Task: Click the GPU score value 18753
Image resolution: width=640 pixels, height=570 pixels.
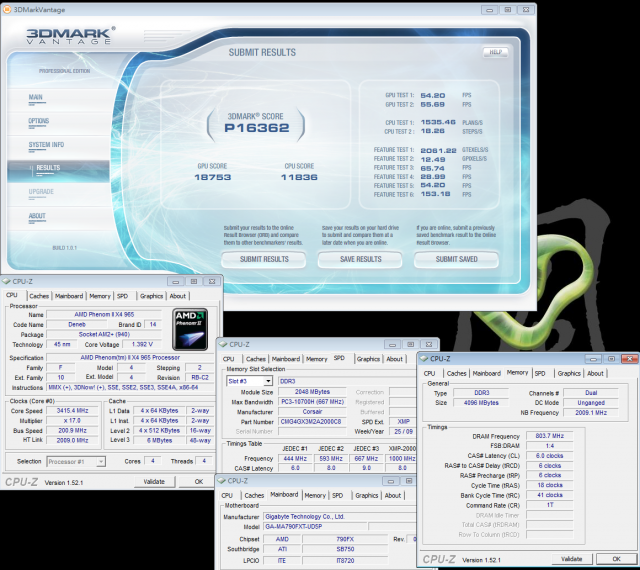Action: pos(213,177)
